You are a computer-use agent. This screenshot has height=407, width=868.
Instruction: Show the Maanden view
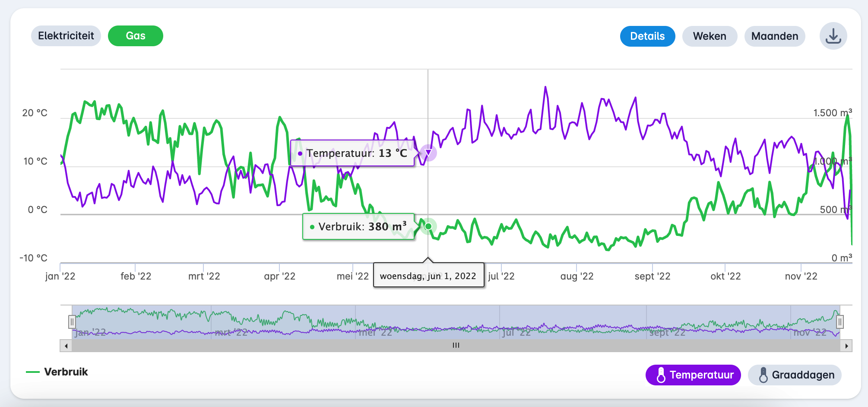[x=774, y=36]
